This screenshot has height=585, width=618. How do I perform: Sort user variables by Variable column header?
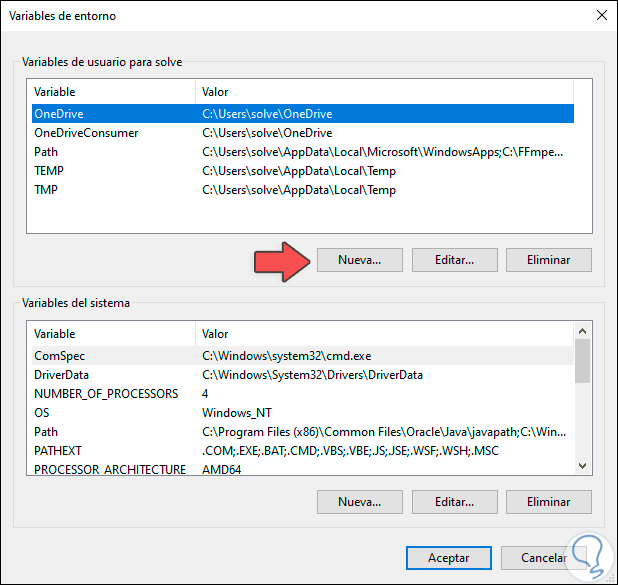(x=110, y=92)
